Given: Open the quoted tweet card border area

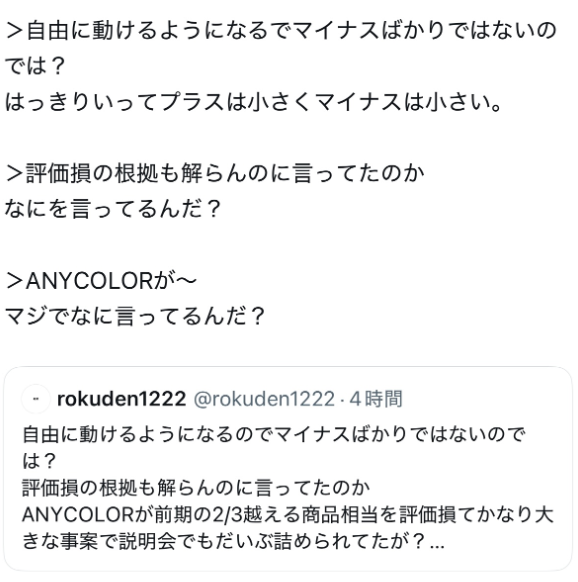Looking at the screenshot, I should [288, 469].
